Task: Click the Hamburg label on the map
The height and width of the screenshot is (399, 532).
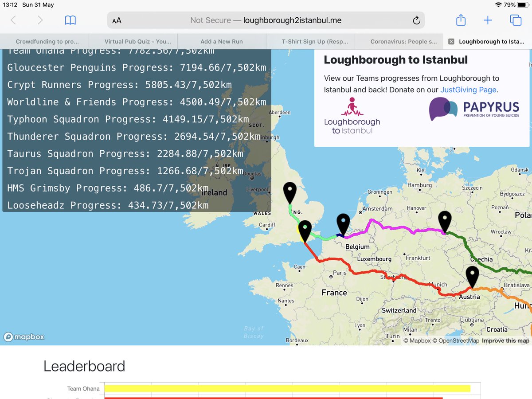Action: pos(419,185)
